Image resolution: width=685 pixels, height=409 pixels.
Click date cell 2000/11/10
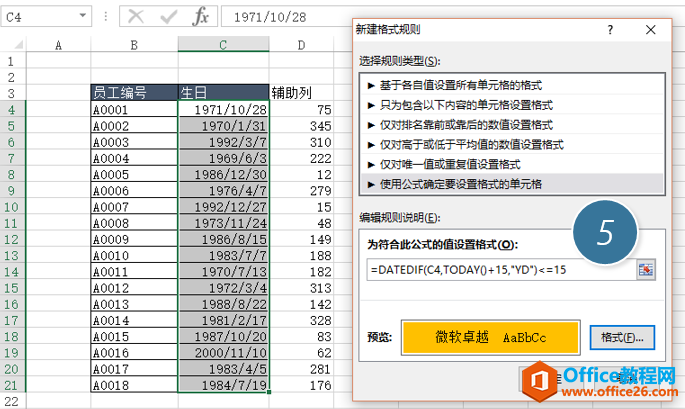[223, 353]
